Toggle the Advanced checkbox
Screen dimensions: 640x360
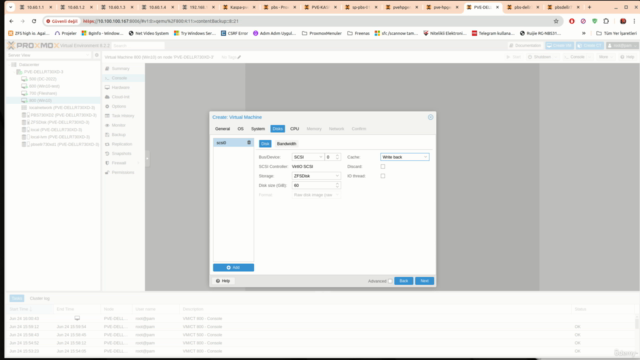point(390,281)
